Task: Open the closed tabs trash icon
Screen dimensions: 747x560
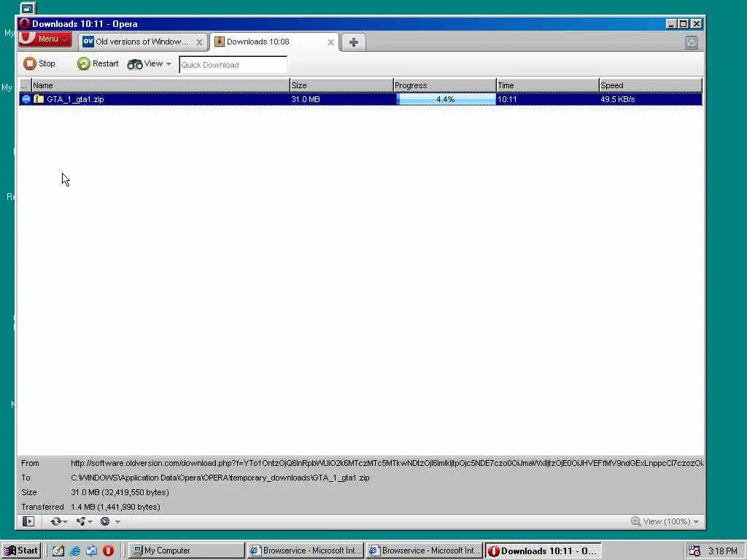Action: point(692,43)
